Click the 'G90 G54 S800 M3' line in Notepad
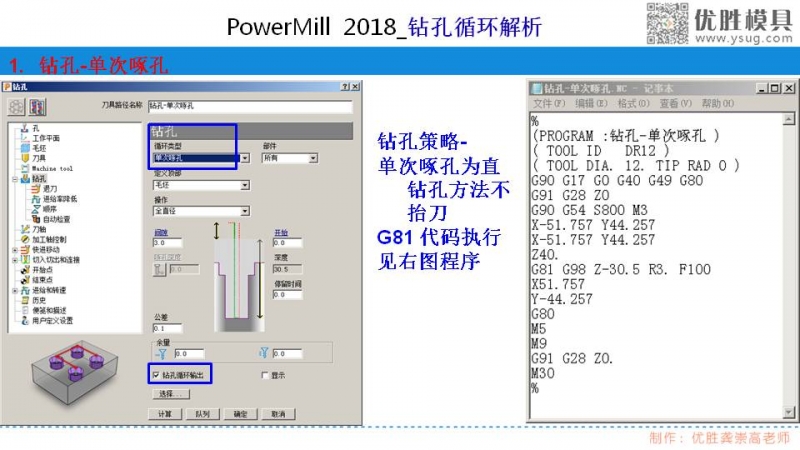The image size is (800, 450). (x=589, y=210)
